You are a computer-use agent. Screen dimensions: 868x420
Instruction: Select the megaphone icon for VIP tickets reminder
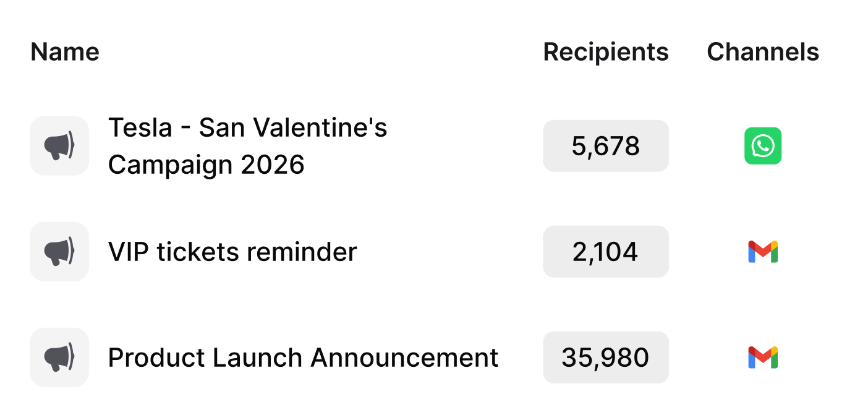[59, 252]
